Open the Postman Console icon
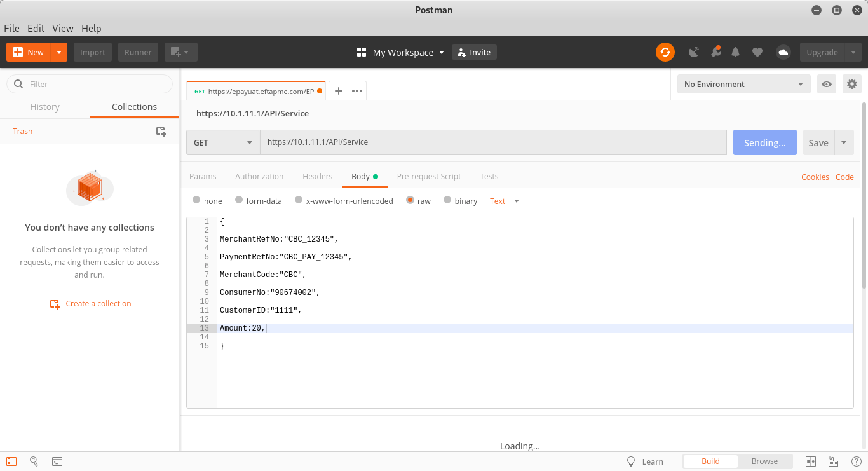The image size is (868, 471). point(57,461)
